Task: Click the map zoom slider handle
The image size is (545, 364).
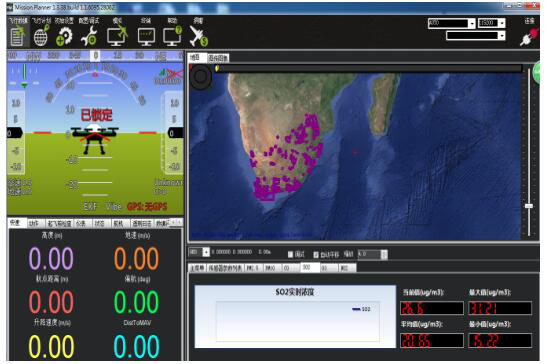Action: [529, 206]
